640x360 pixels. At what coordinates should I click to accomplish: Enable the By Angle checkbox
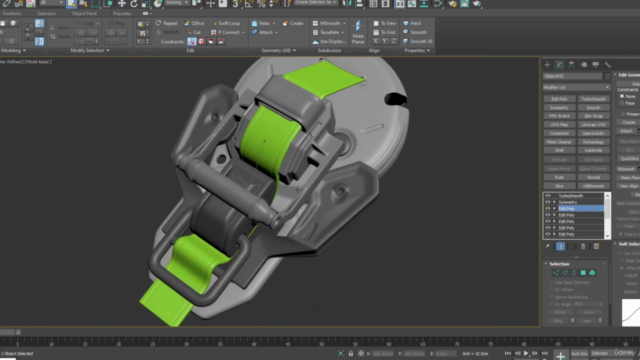click(x=551, y=304)
